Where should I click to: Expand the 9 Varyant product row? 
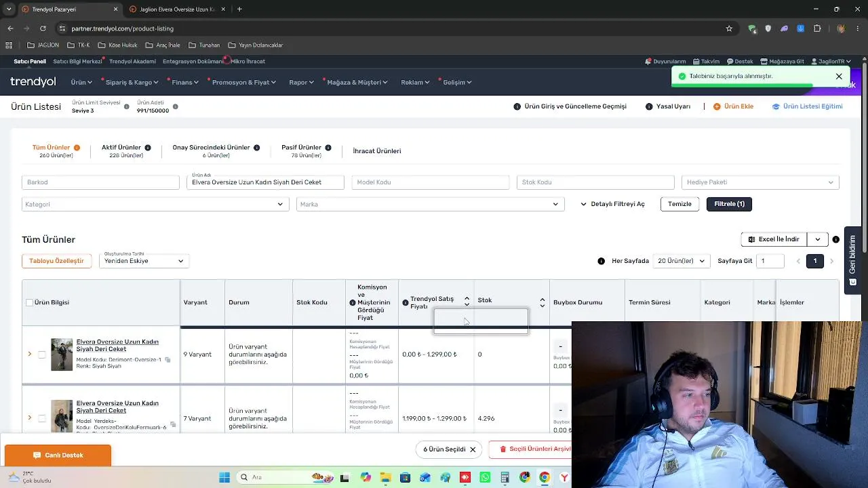tap(29, 354)
